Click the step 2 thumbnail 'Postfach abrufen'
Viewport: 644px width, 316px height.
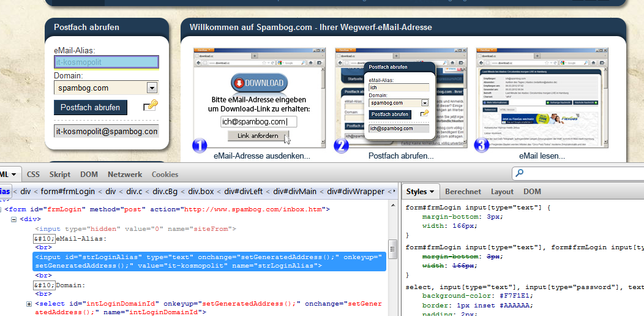click(400, 99)
